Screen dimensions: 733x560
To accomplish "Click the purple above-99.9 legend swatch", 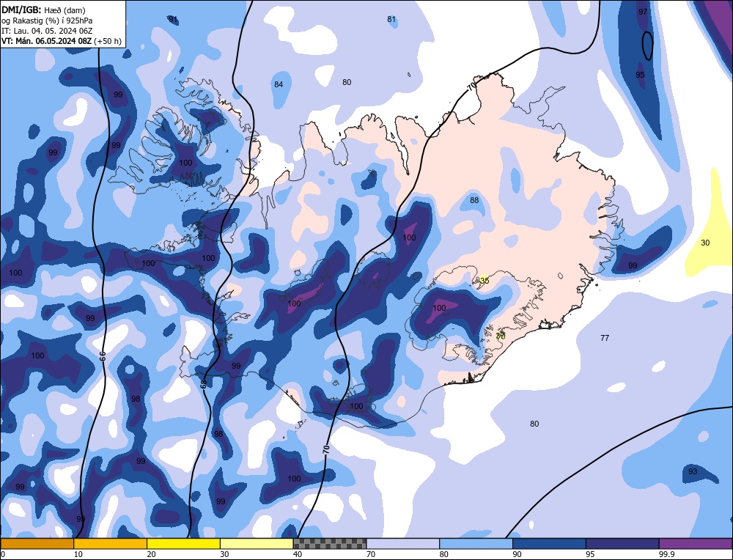I will click(x=696, y=544).
